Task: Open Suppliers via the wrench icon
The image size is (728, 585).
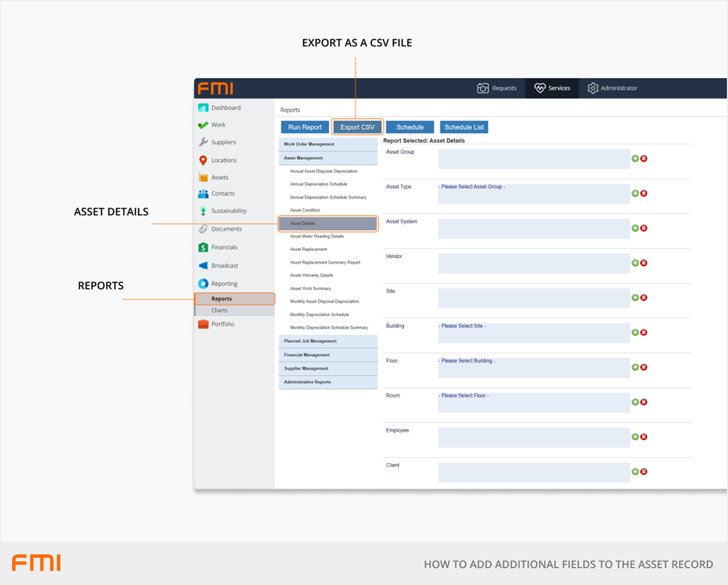Action: [203, 142]
